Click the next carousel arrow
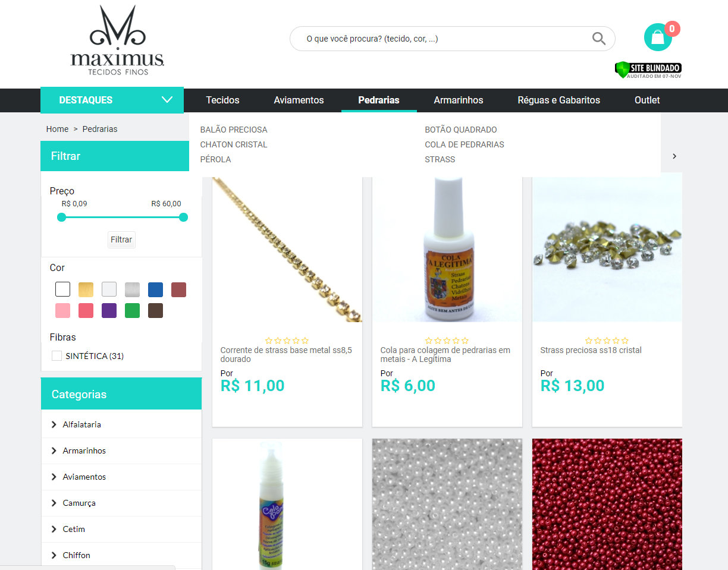Viewport: 728px width, 570px height. (x=674, y=156)
